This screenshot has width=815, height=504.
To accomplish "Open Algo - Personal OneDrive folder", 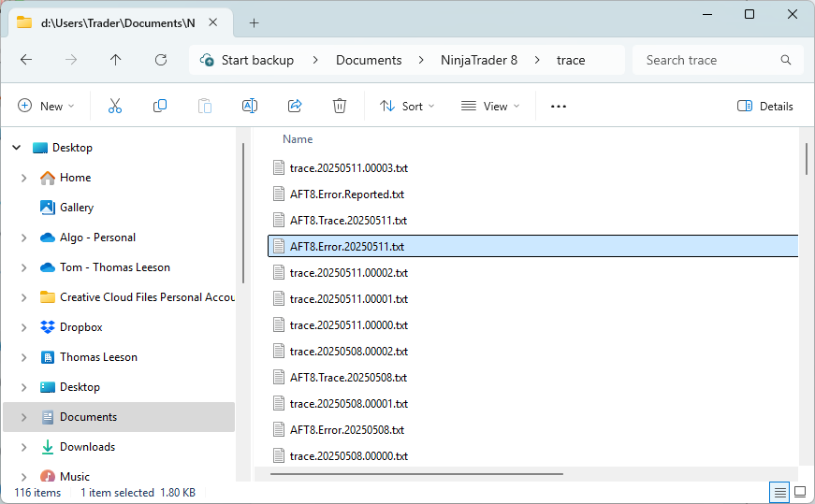I will point(97,238).
